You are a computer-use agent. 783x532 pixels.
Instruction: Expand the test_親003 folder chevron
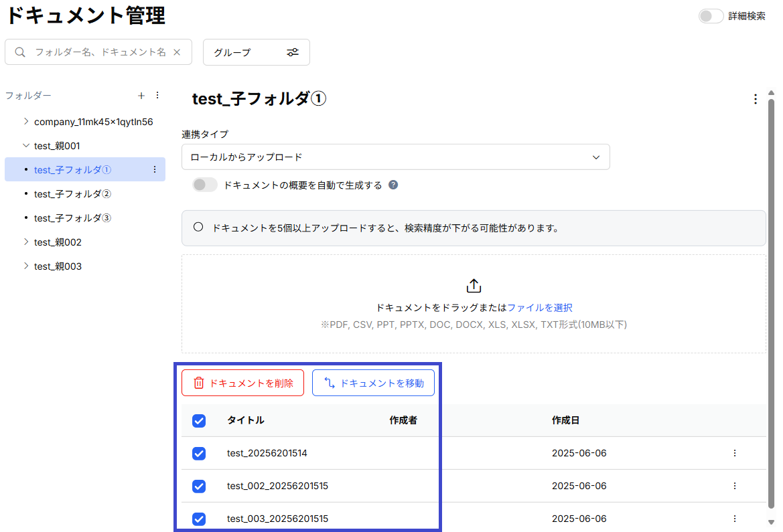pos(26,266)
